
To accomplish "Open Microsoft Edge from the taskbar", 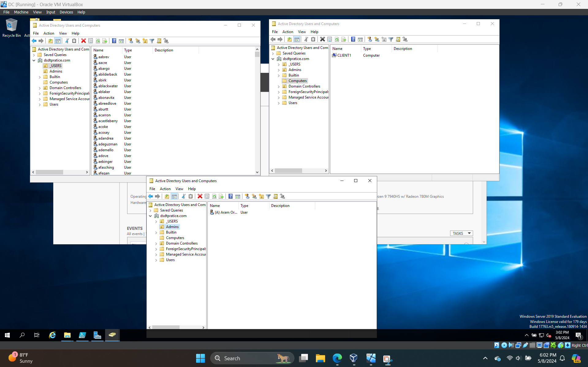I will pyautogui.click(x=337, y=358).
